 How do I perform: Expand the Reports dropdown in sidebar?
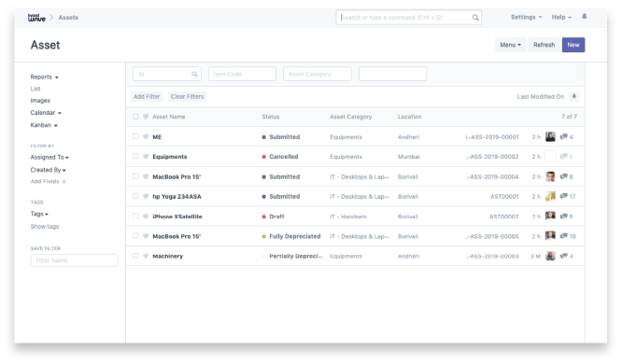[45, 77]
